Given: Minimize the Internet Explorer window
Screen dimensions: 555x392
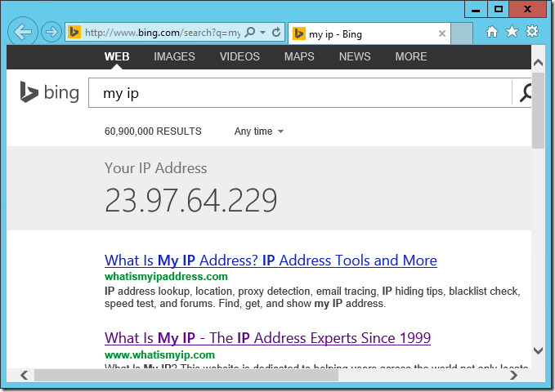Looking at the screenshot, I should (476, 9).
